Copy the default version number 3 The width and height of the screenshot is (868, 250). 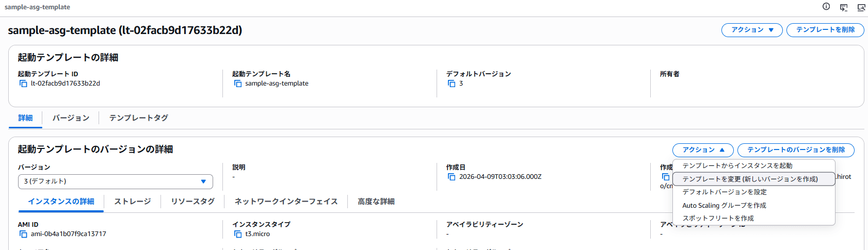pos(452,84)
